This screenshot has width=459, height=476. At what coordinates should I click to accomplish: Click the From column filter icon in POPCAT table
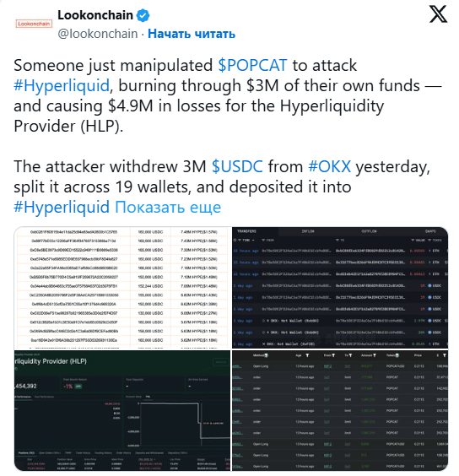pyautogui.click(x=333, y=355)
